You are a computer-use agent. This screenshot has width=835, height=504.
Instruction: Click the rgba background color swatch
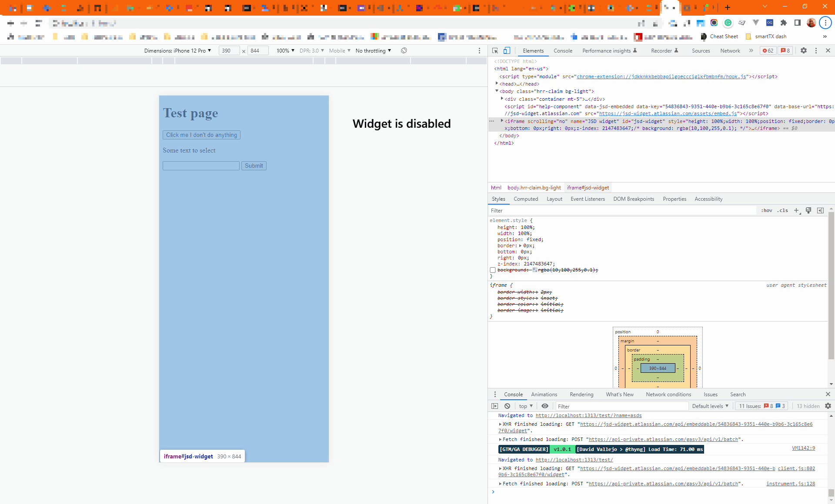[534, 270]
